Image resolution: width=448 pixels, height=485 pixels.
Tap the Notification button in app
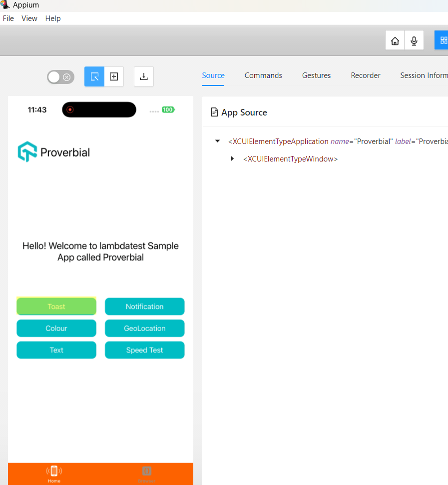[x=144, y=306]
